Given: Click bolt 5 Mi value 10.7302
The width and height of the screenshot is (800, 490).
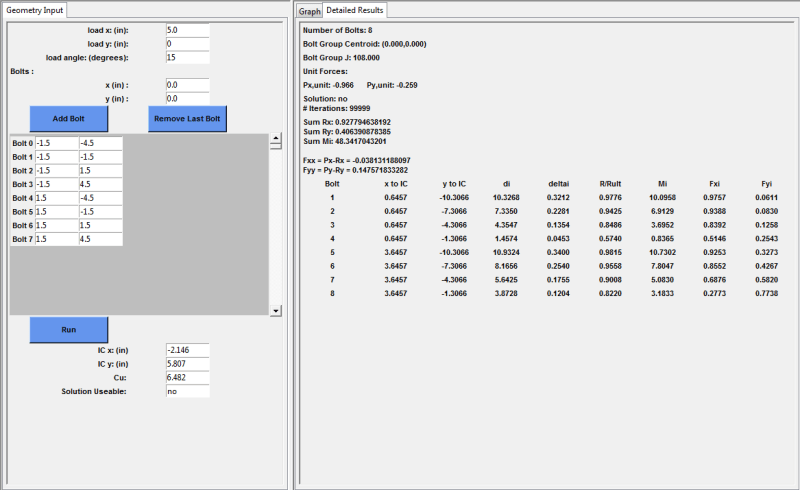Looking at the screenshot, I should pyautogui.click(x=662, y=252).
